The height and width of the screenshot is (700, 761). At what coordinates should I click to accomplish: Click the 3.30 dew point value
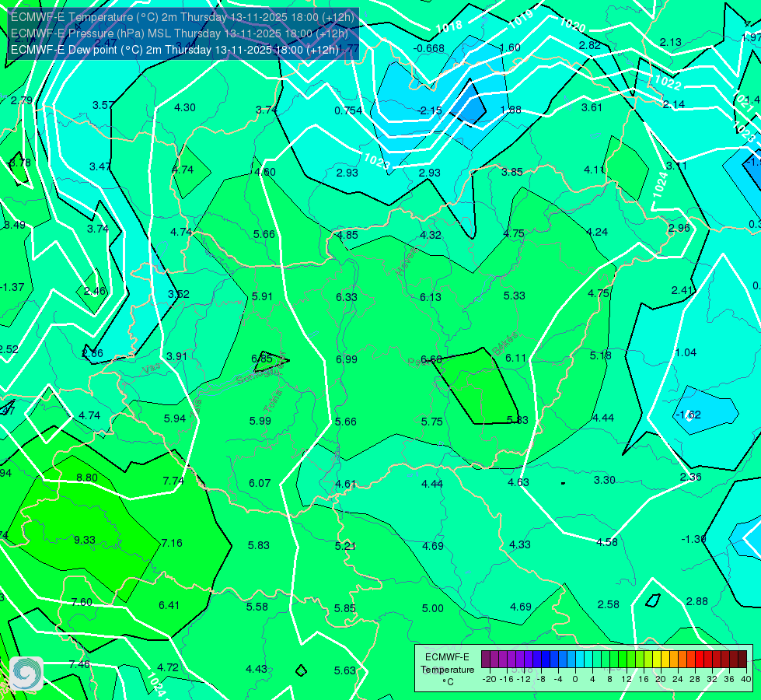[x=604, y=480]
